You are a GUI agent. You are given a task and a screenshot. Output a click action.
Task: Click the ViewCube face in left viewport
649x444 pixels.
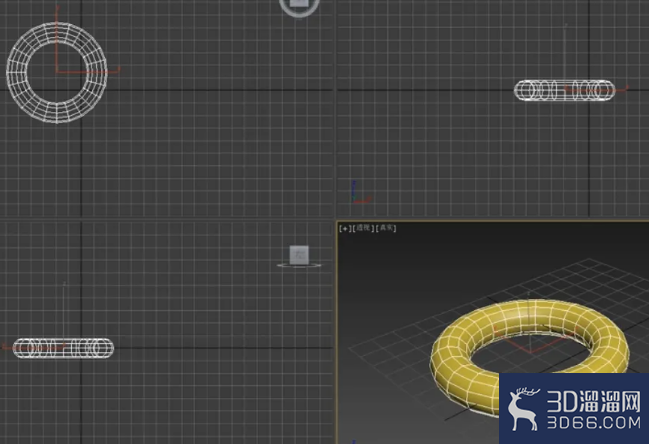[x=299, y=254]
